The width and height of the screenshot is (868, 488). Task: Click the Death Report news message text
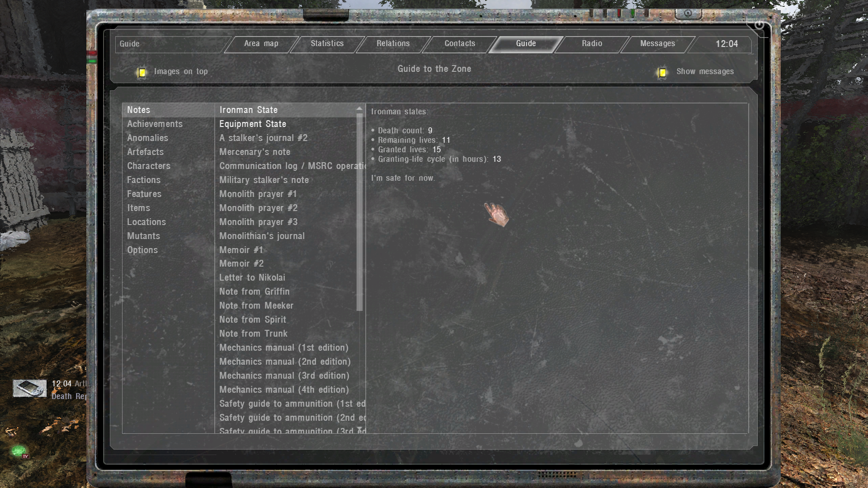[69, 396]
